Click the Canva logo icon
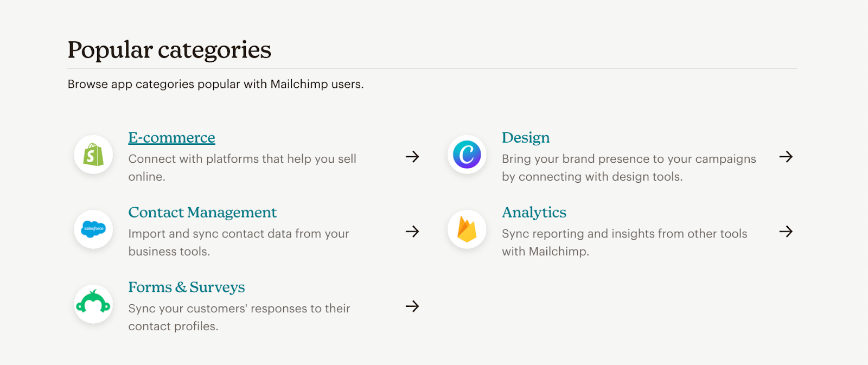 [x=467, y=156]
